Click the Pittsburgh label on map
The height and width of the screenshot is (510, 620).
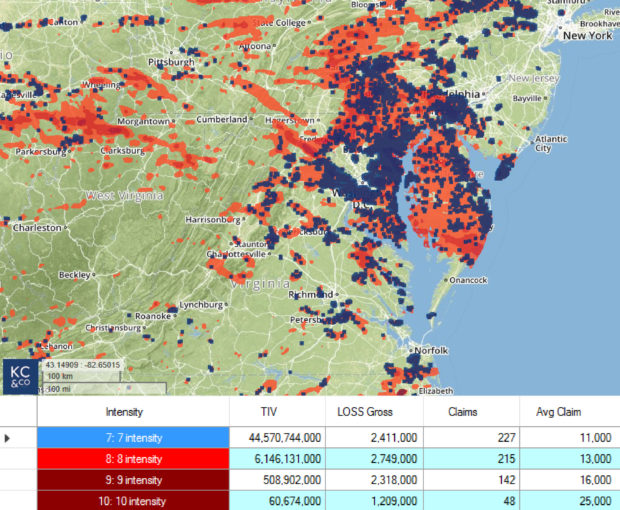pos(170,61)
